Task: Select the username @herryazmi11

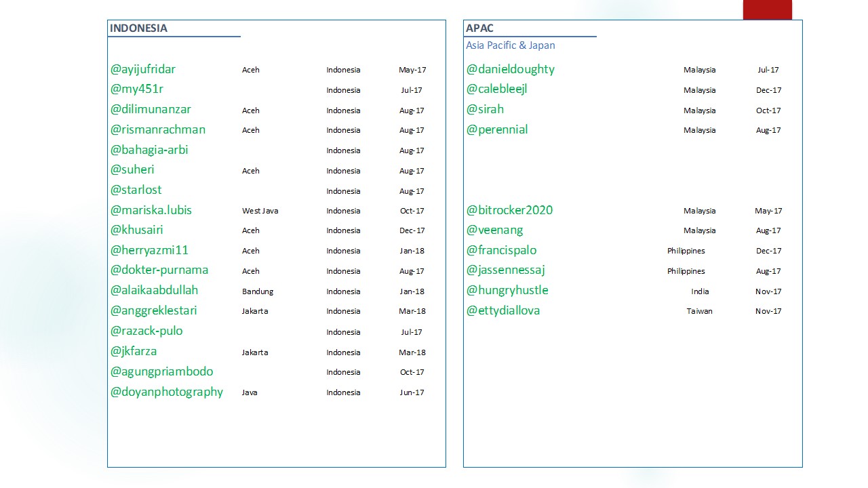Action: tap(149, 250)
